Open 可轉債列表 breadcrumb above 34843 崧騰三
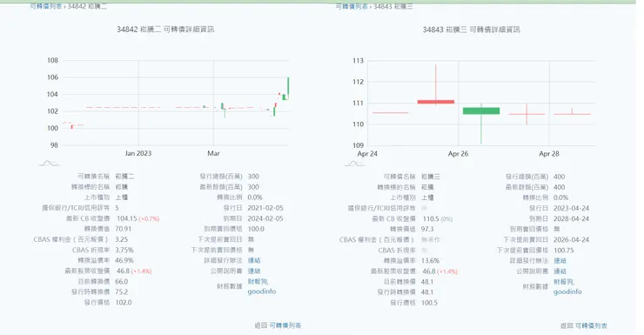The width and height of the screenshot is (644, 335). (352, 7)
